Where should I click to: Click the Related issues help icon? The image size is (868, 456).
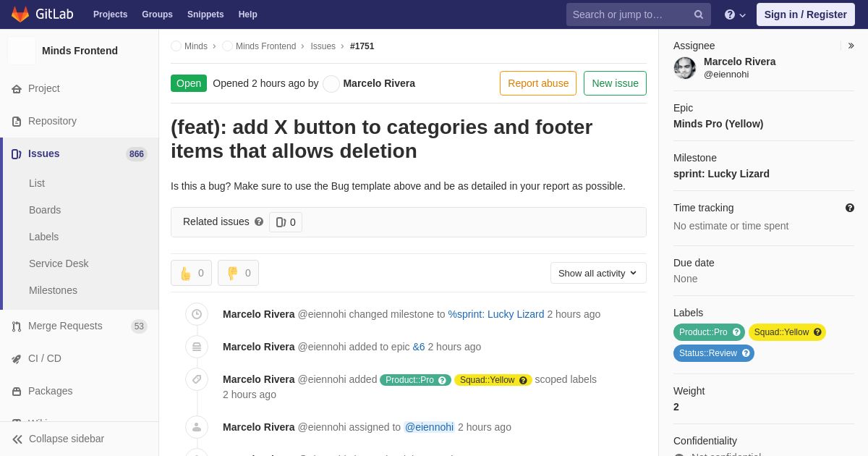259,221
